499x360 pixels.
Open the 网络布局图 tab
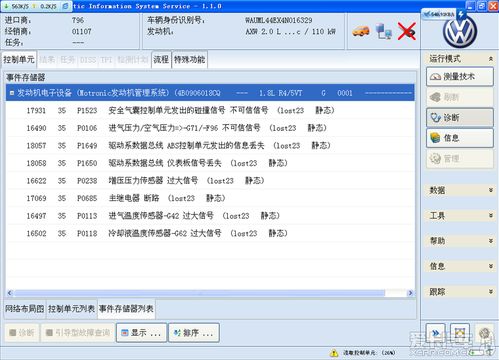25,309
